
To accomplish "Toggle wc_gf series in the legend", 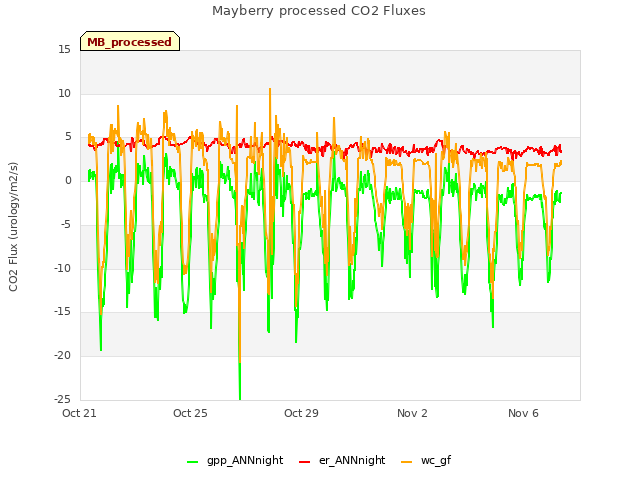I will point(436,460).
